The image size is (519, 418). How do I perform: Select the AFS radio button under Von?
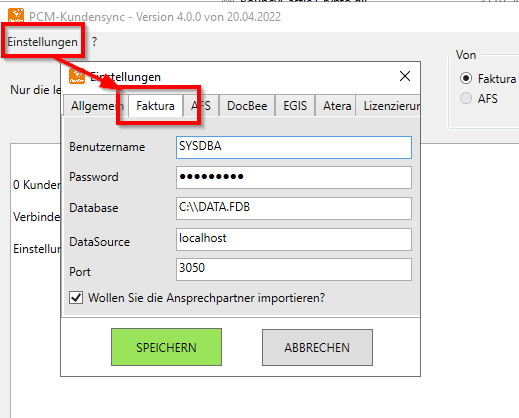click(x=466, y=98)
